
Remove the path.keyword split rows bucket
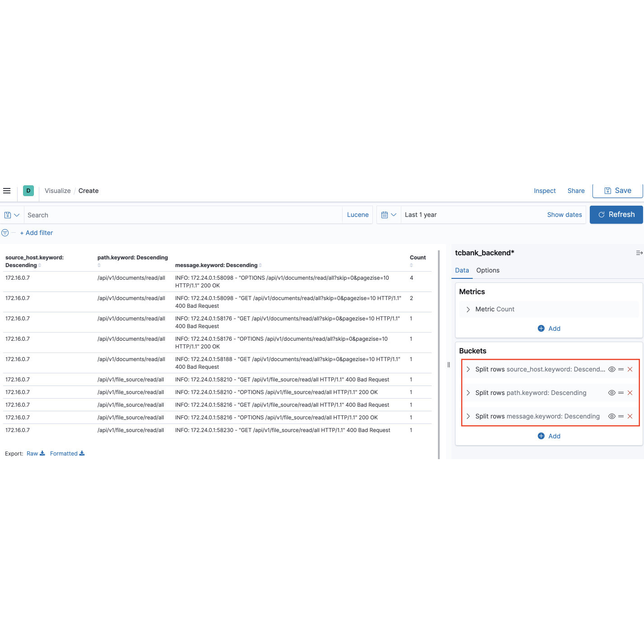[630, 393]
